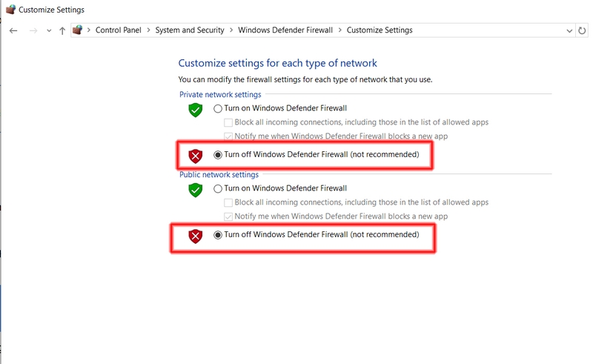The width and height of the screenshot is (593, 364).
Task: Open the Control Panel breadcrumb
Action: tap(118, 30)
